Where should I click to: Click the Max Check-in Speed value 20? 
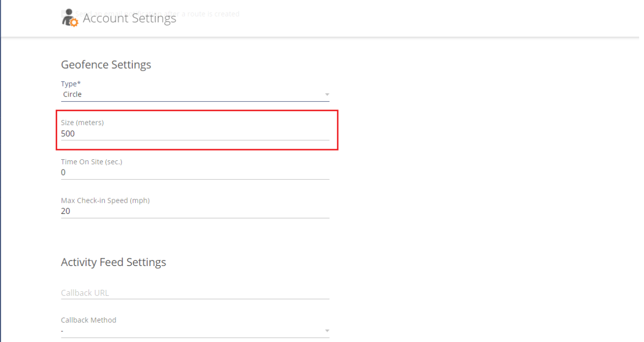coord(65,211)
